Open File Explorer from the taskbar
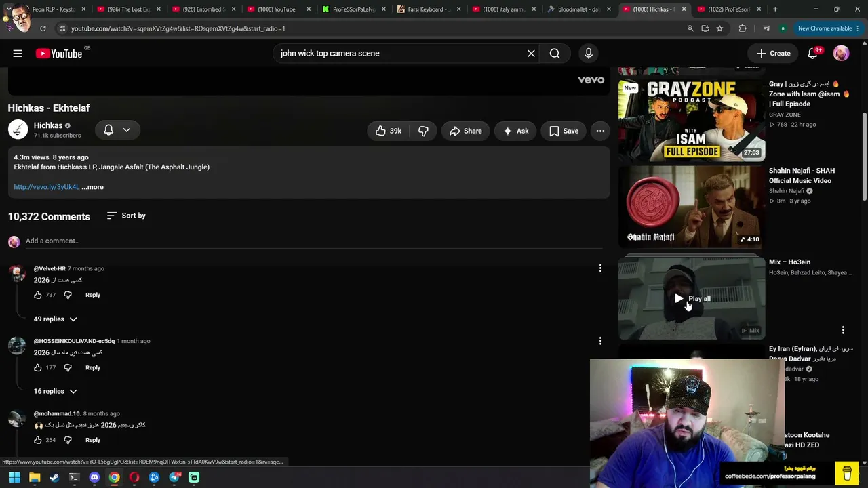This screenshot has width=868, height=488. [35, 477]
